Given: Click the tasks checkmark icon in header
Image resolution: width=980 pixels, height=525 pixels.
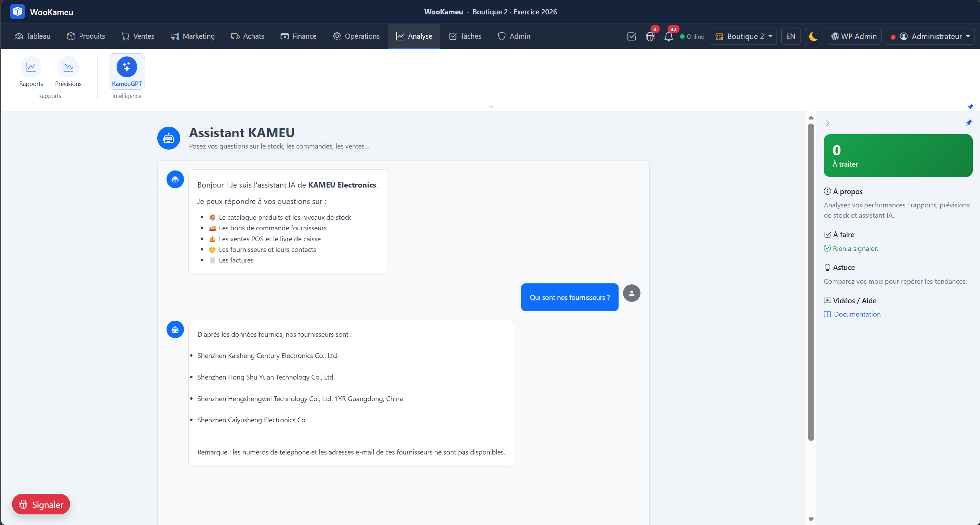Looking at the screenshot, I should [x=632, y=37].
